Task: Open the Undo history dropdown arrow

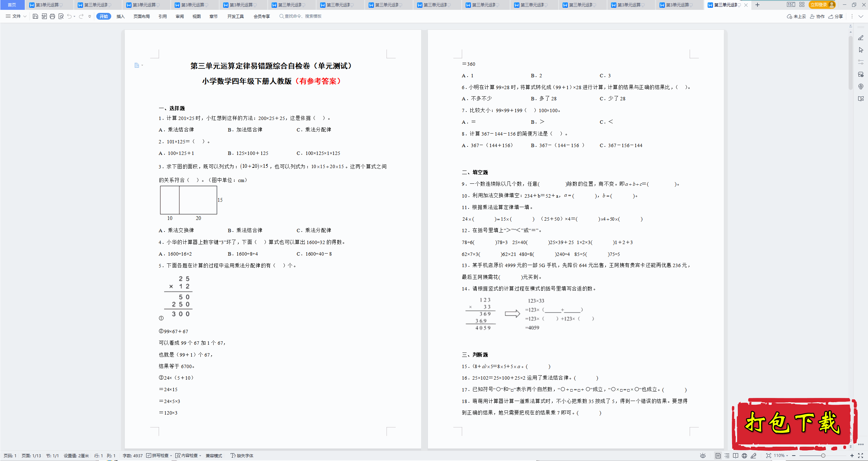Action: (75, 16)
